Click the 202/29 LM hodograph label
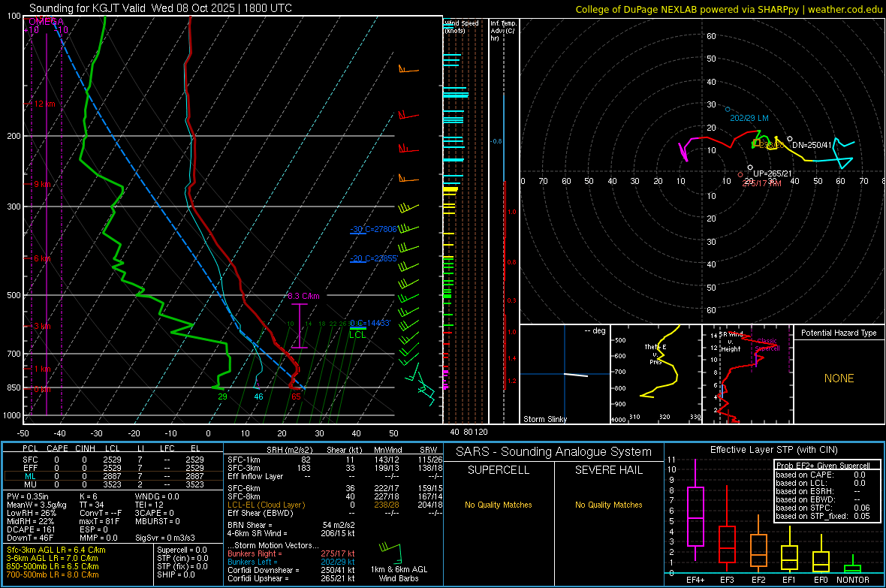886x588 pixels. click(749, 118)
